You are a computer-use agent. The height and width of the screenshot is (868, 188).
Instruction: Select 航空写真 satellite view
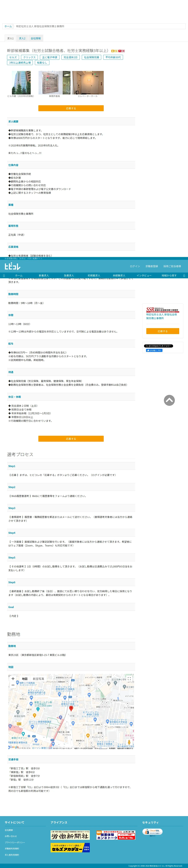coord(38,679)
